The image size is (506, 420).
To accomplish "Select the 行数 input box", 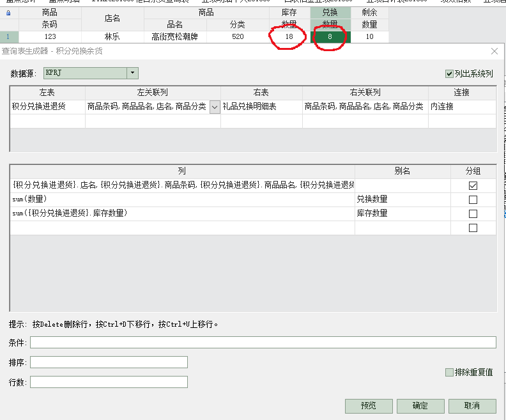I will [109, 382].
